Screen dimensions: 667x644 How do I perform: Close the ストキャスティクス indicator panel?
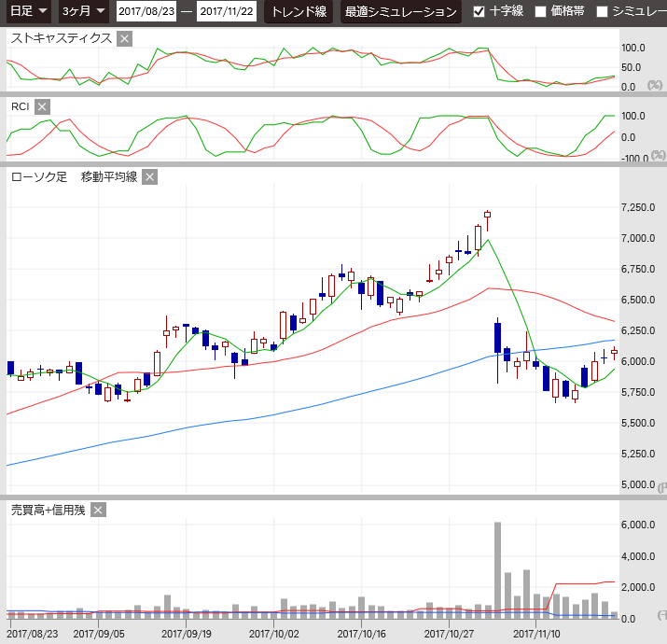(x=125, y=38)
